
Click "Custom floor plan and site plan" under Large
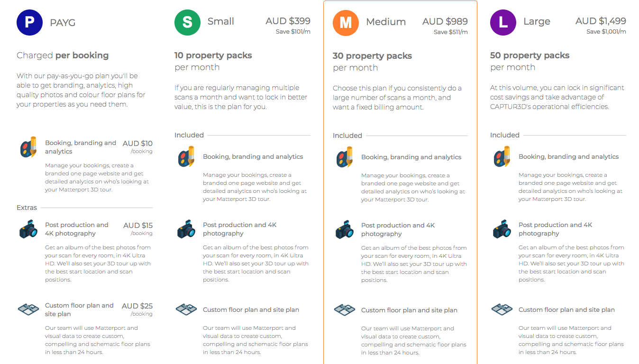point(566,309)
